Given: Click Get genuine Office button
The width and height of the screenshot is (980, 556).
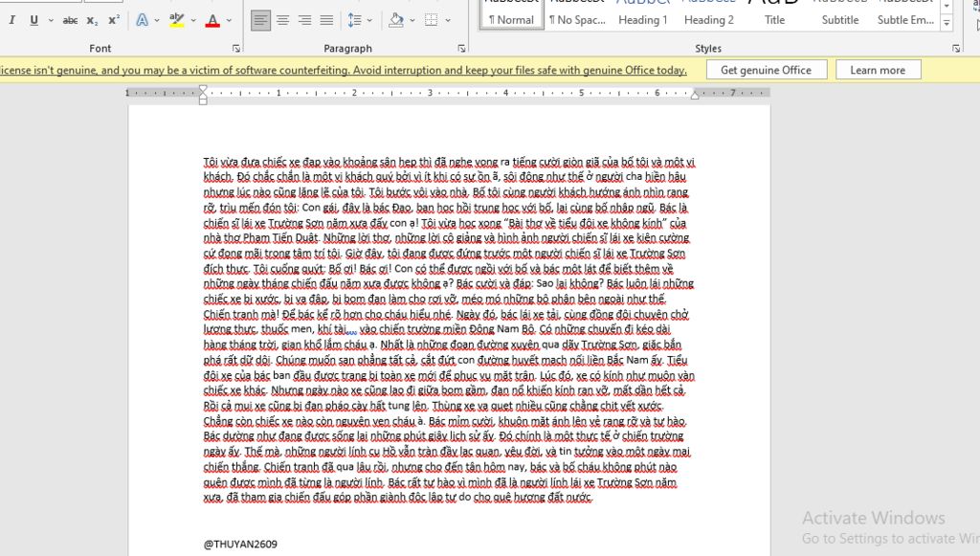Looking at the screenshot, I should point(767,70).
